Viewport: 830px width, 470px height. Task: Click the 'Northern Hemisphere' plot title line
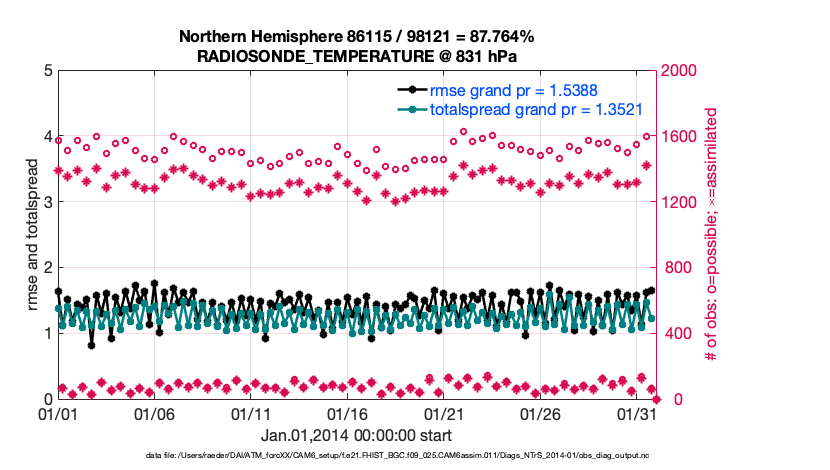click(x=356, y=37)
